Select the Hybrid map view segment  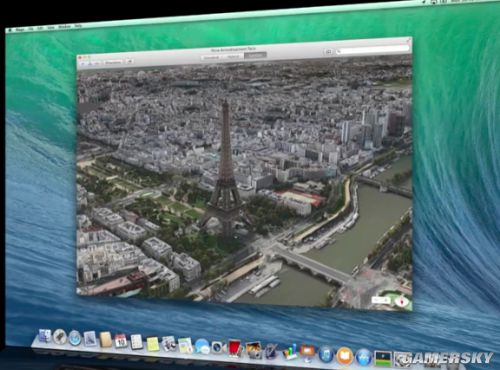click(x=233, y=56)
